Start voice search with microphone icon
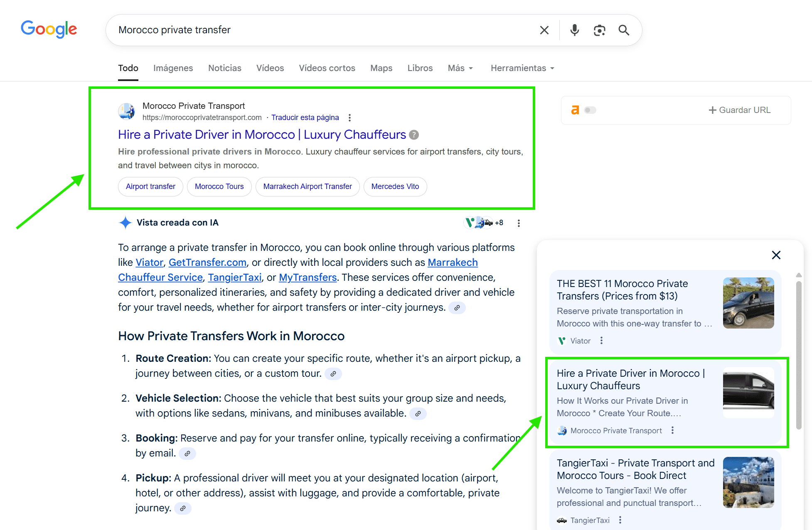This screenshot has width=812, height=530. tap(574, 30)
